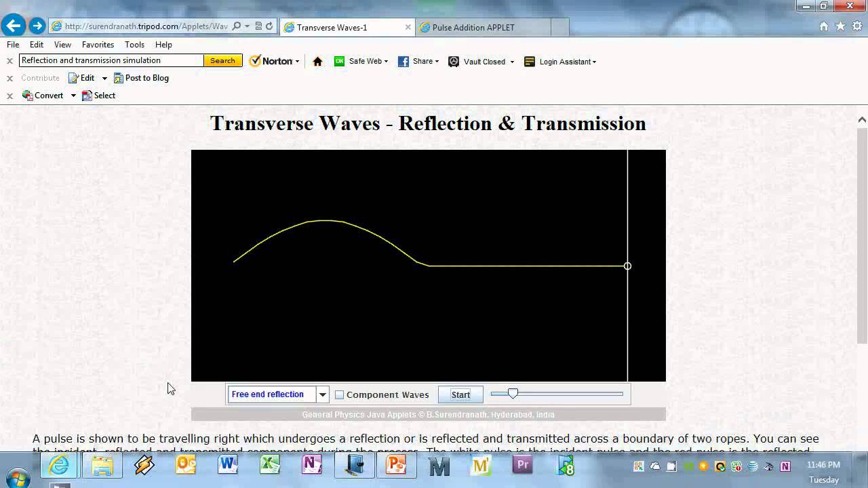868x488 pixels.
Task: Open the Favorites menu
Action: pyautogui.click(x=98, y=45)
